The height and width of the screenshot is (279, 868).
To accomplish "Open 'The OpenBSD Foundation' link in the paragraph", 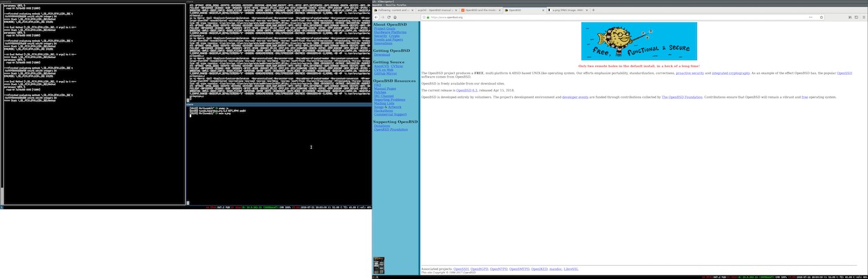I will click(682, 97).
